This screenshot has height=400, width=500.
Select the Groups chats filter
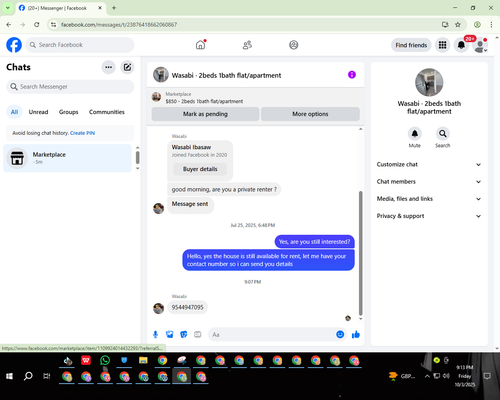point(68,112)
